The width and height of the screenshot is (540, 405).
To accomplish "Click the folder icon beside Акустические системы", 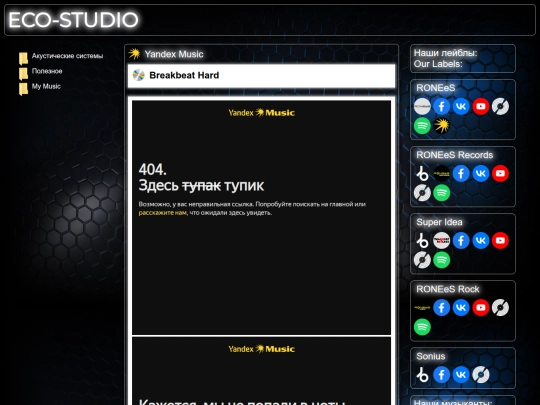I will [23, 58].
